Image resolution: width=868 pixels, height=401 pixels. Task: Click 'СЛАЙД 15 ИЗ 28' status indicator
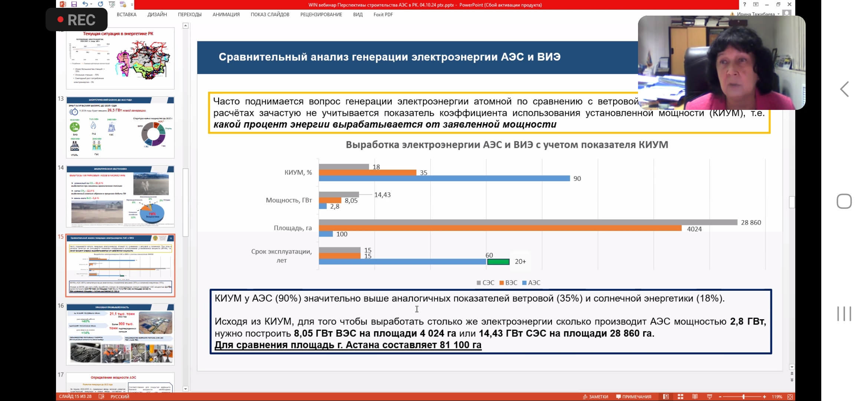pos(75,397)
